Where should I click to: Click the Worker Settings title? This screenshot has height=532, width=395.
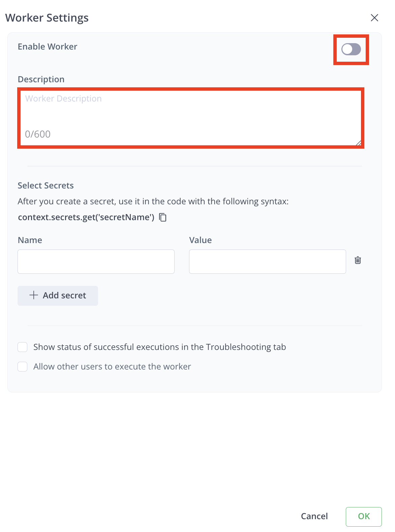[x=47, y=18]
